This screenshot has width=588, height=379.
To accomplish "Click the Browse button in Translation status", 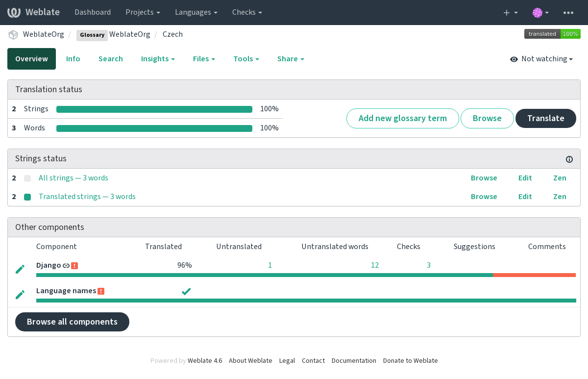I will pyautogui.click(x=487, y=119).
